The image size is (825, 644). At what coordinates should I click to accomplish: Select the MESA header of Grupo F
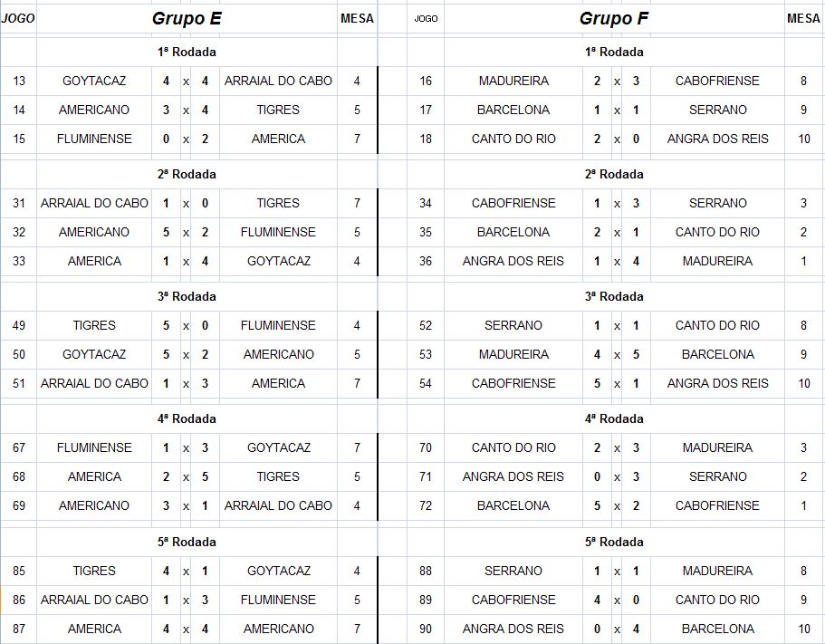(x=803, y=18)
